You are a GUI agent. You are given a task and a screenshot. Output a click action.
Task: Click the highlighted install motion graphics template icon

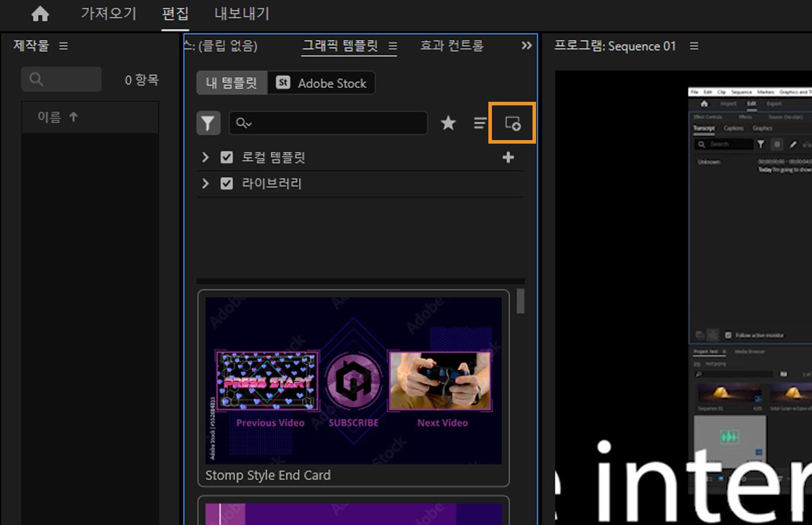point(511,123)
